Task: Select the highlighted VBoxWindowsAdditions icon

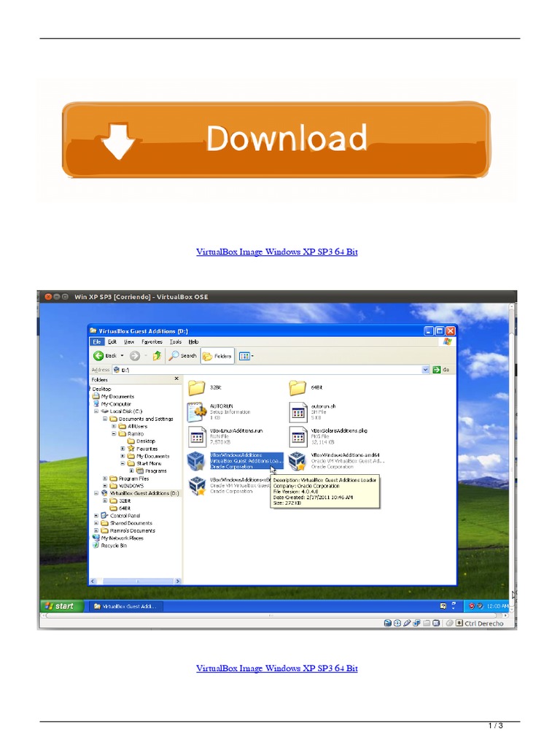Action: pyautogui.click(x=196, y=461)
